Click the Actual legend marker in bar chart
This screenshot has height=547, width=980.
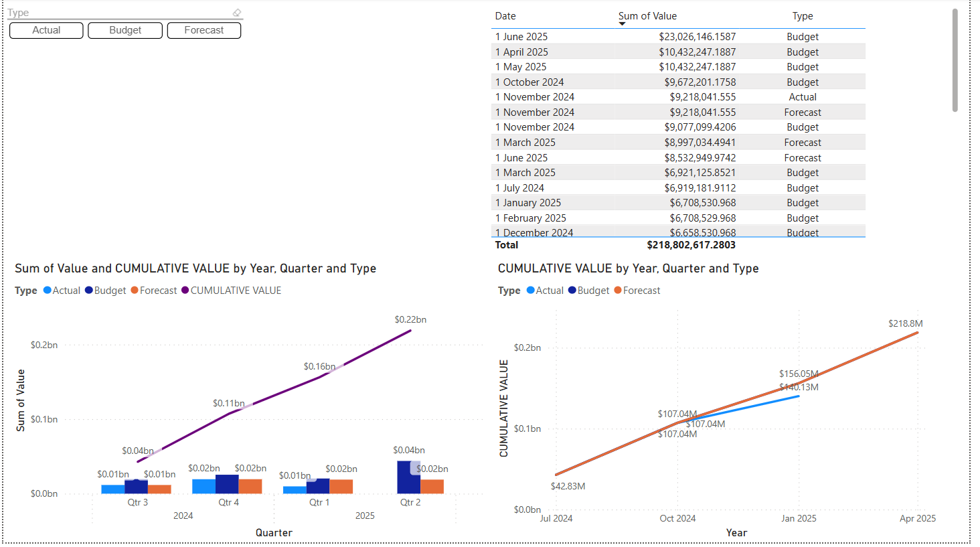(48, 291)
